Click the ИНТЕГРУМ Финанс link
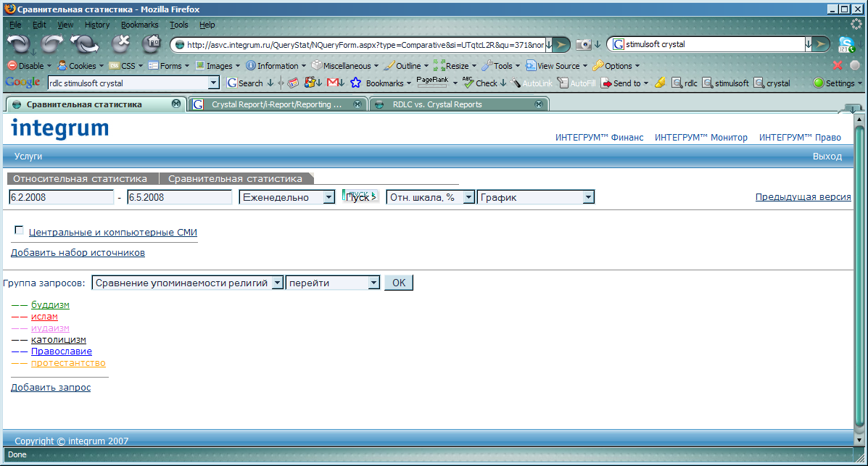The image size is (868, 466). [x=600, y=137]
